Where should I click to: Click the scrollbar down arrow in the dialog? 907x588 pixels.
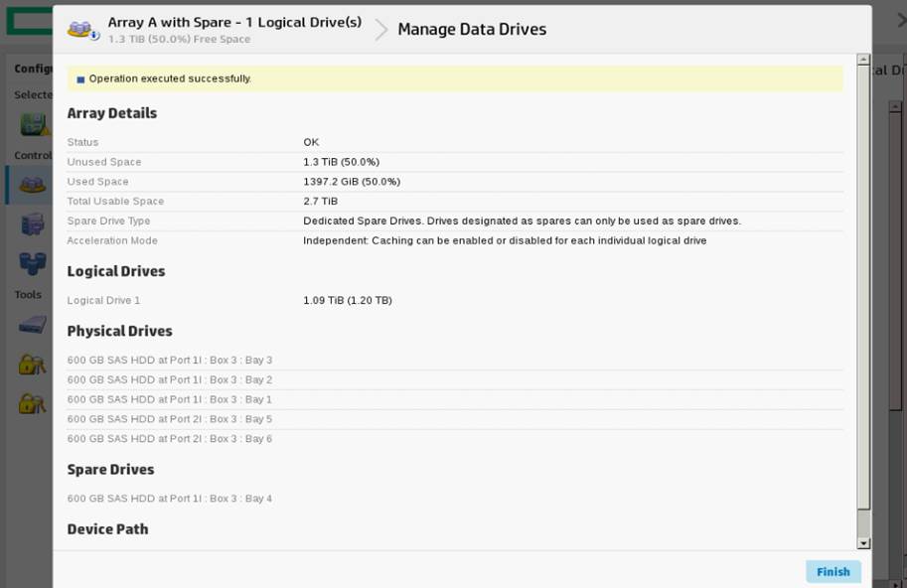coord(863,543)
